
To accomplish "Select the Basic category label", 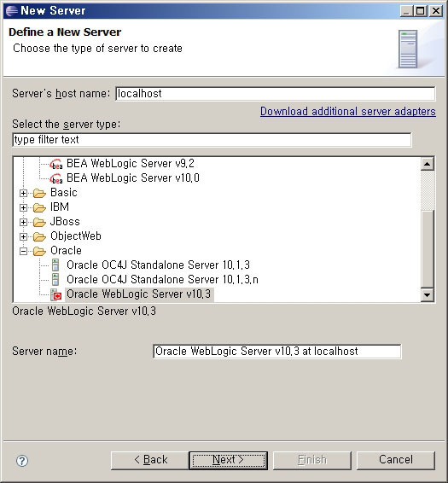I will coord(64,193).
